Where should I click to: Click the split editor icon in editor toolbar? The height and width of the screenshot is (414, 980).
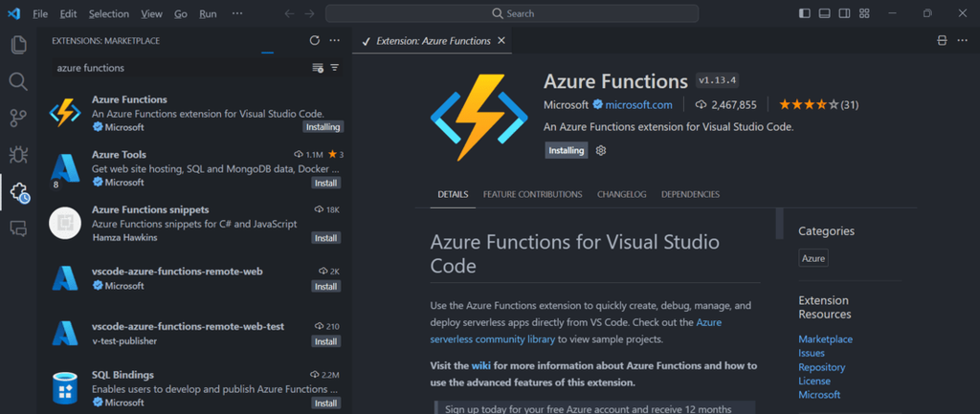pos(942,41)
